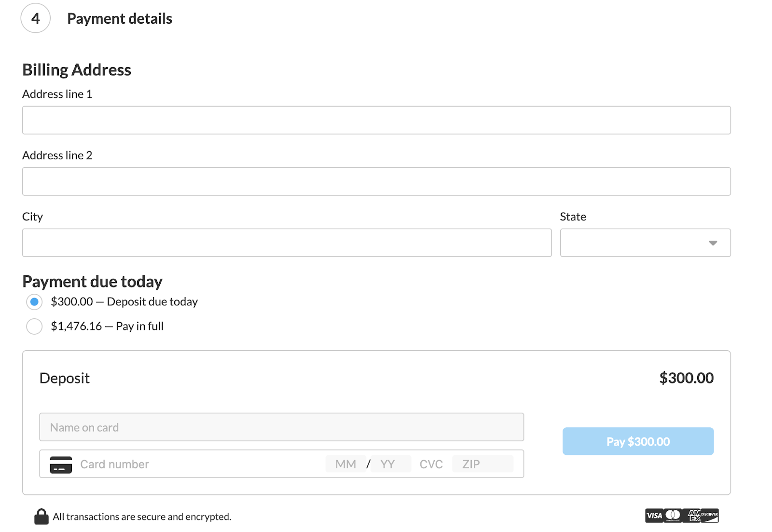The height and width of the screenshot is (532, 772).
Task: Click the Mastercard logo
Action: (x=673, y=516)
